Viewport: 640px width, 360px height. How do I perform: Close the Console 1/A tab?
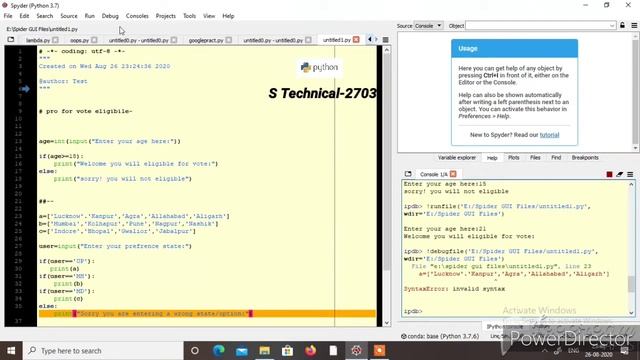[453, 174]
